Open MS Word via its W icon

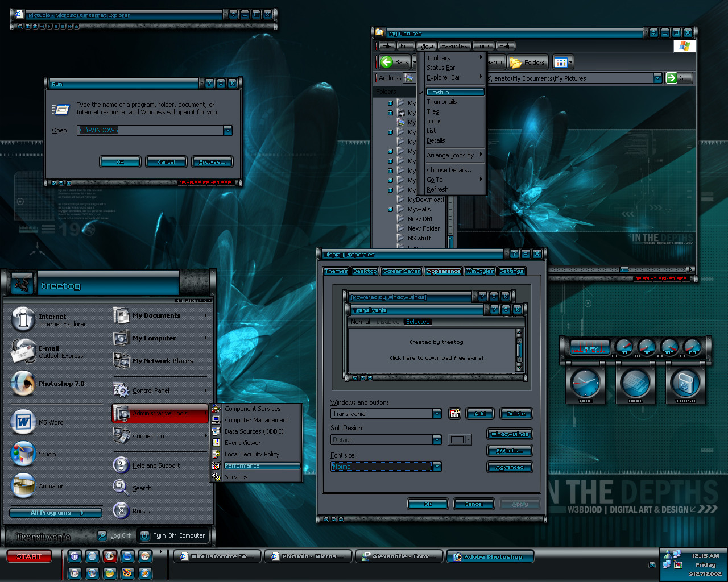click(x=23, y=422)
